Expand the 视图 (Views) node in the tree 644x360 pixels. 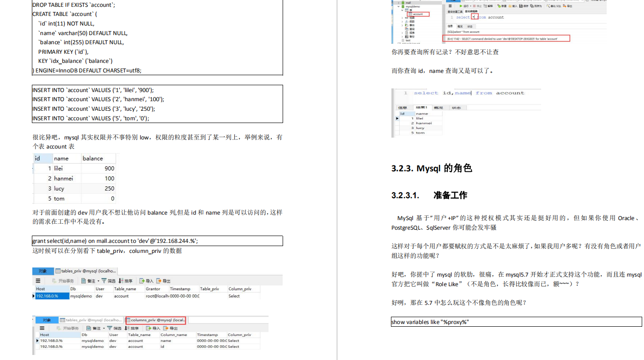point(402,18)
